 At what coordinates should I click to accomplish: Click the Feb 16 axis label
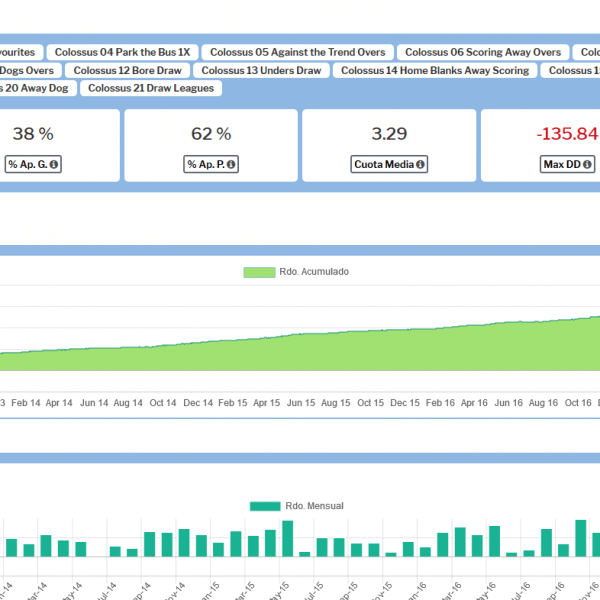coord(440,403)
